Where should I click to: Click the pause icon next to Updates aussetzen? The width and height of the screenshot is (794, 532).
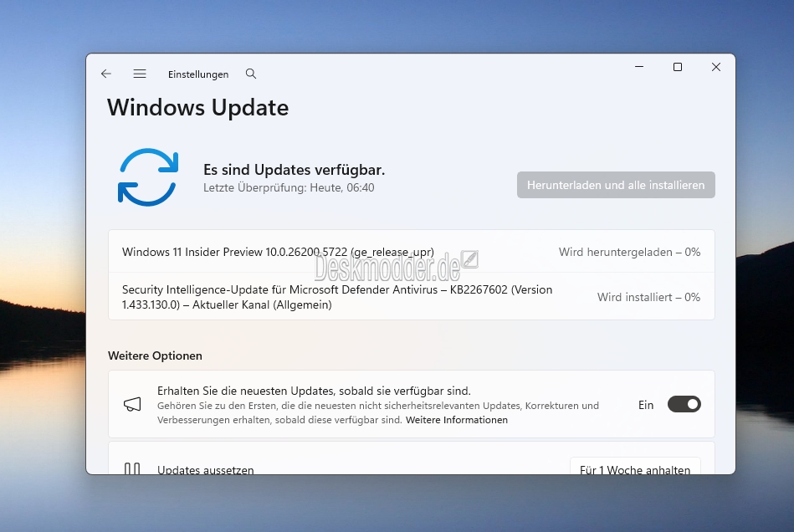[132, 468]
